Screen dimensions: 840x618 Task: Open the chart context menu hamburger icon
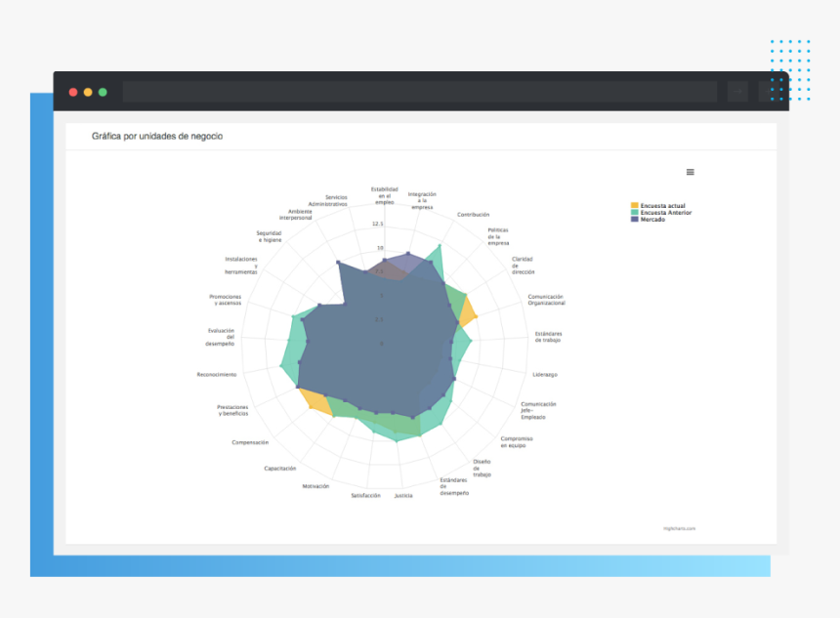pyautogui.click(x=690, y=172)
